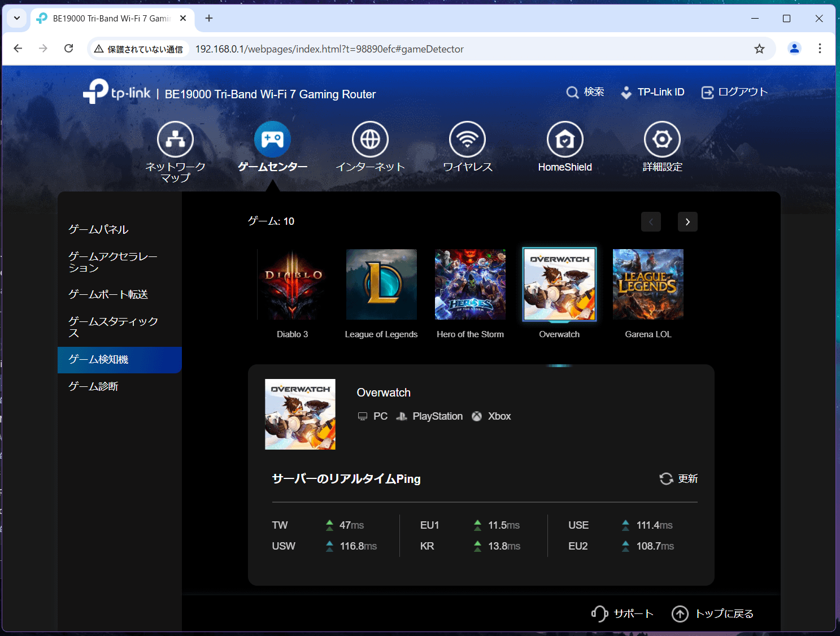Close the BE19000 browser tab

point(183,18)
